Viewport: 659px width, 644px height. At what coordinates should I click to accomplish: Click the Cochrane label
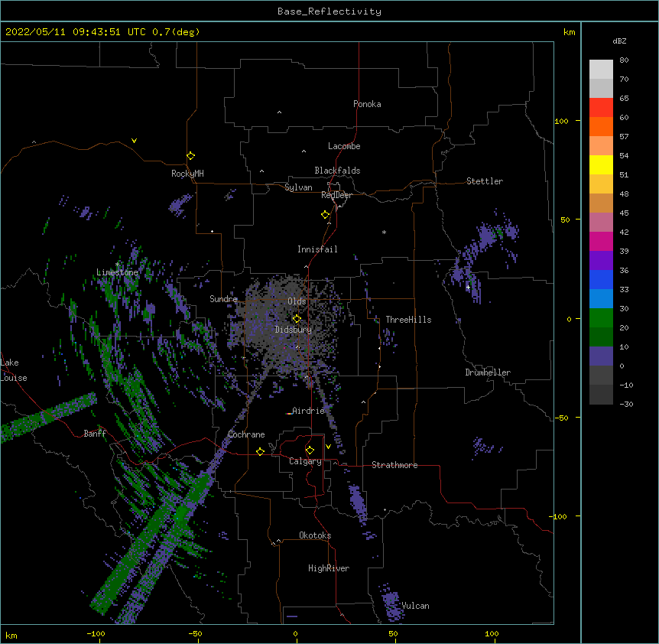pos(246,434)
